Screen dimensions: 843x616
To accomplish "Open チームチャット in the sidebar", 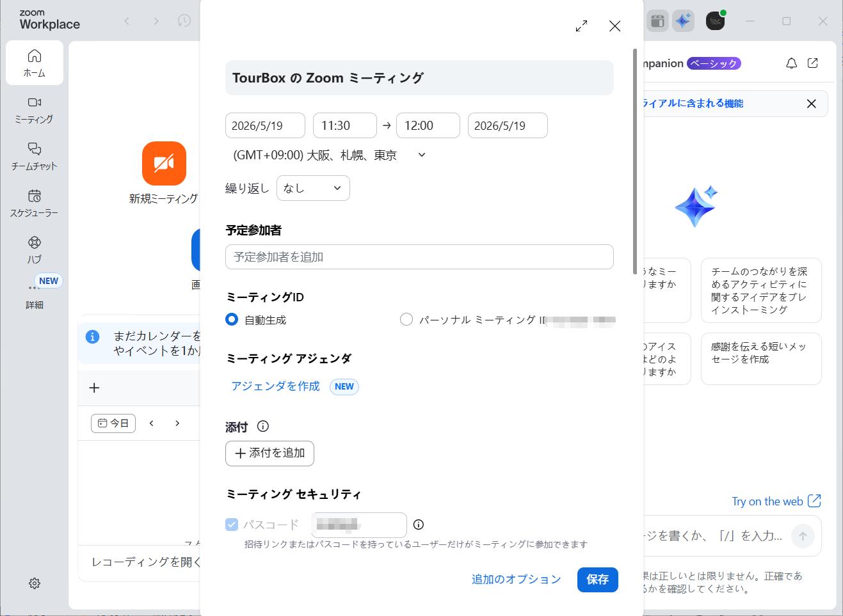I will pyautogui.click(x=35, y=156).
